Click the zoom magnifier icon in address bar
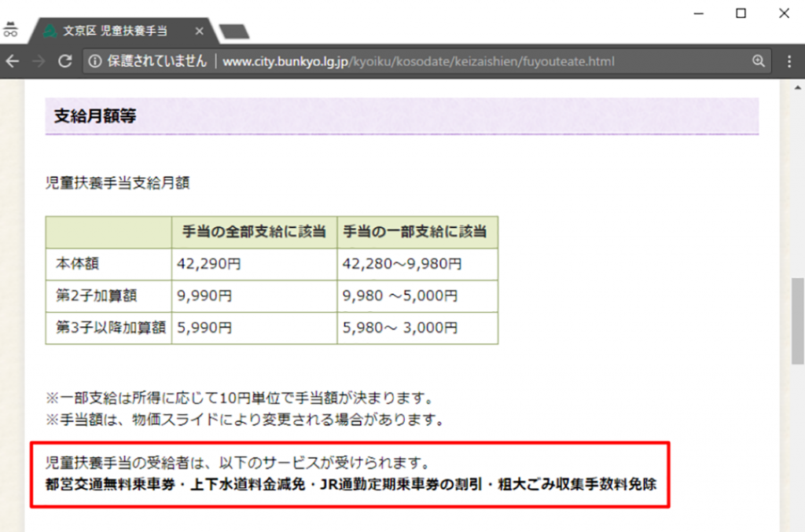The width and height of the screenshot is (805, 532). click(x=758, y=61)
